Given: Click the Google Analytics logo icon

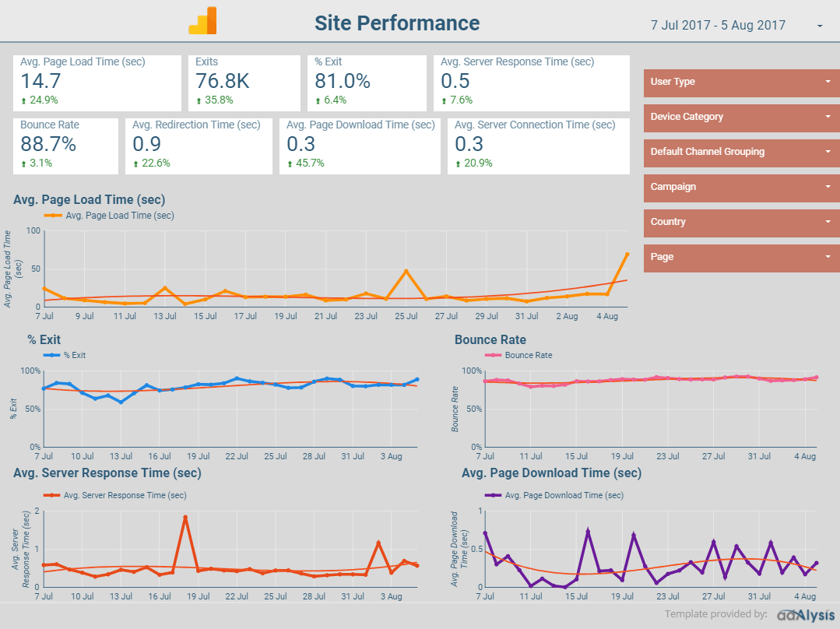Looking at the screenshot, I should (x=202, y=21).
